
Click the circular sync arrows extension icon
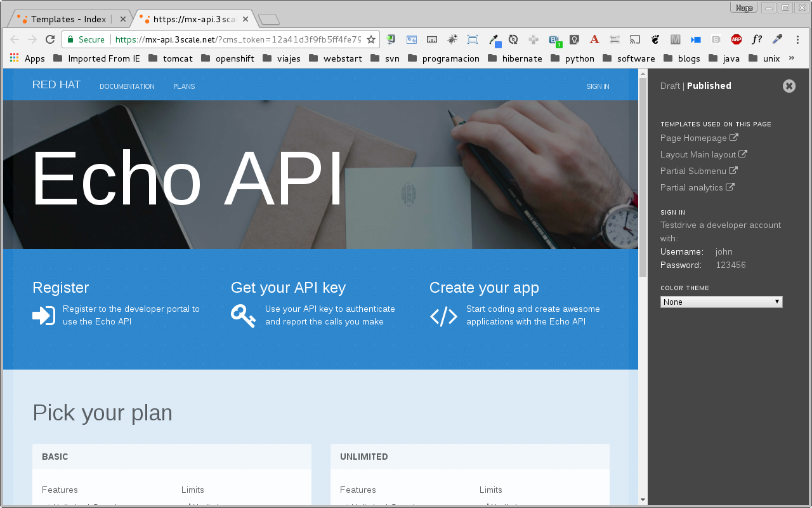click(x=513, y=39)
